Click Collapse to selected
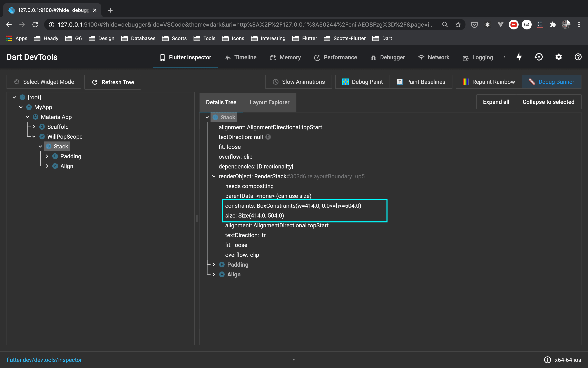 (x=548, y=102)
